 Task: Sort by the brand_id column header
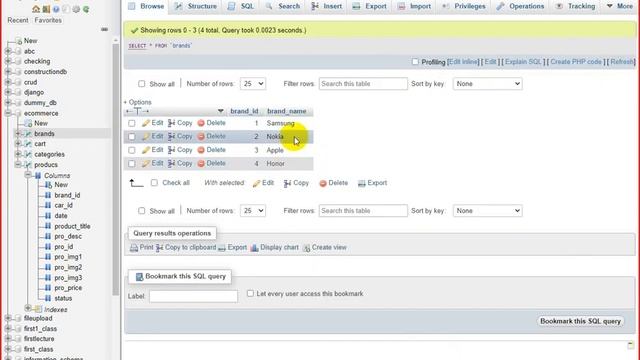tap(244, 111)
